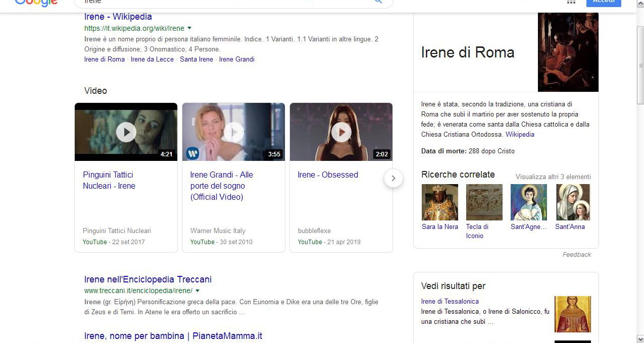
Task: Click the YouTube - 21 apr 2019 source
Action: [329, 242]
